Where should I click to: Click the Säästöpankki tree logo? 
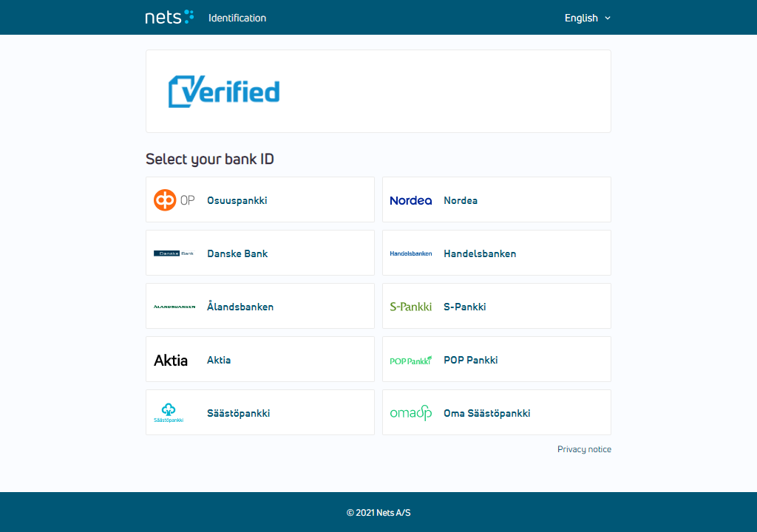169,413
